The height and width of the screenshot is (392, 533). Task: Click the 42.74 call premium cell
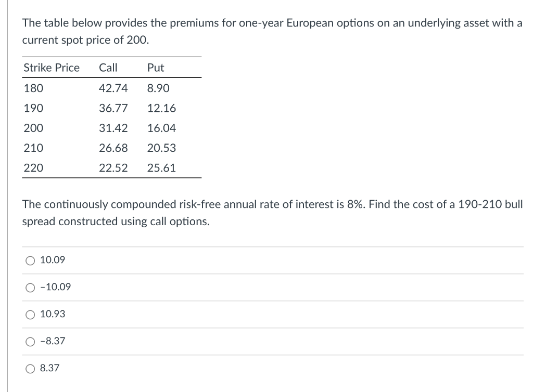(x=113, y=88)
